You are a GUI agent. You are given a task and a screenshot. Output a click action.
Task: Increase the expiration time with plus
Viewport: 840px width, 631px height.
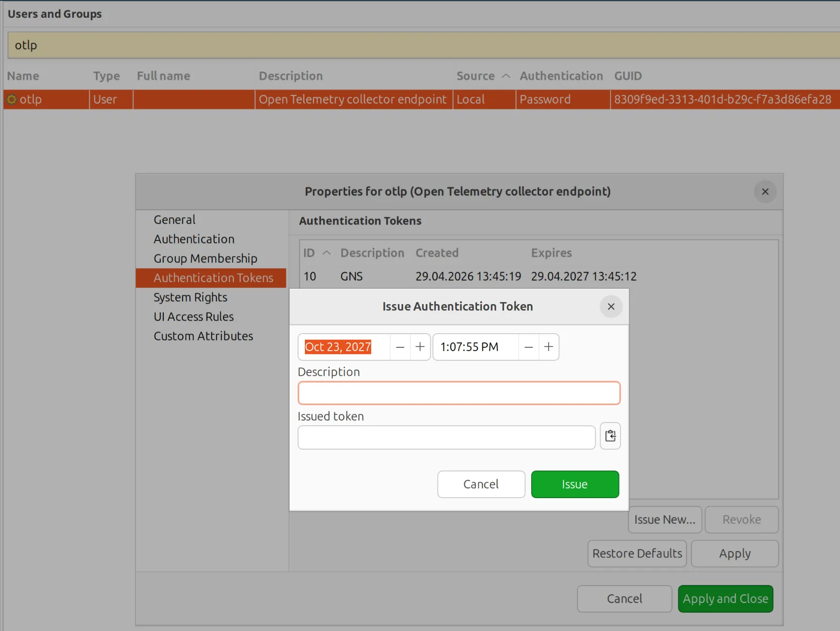[549, 347]
